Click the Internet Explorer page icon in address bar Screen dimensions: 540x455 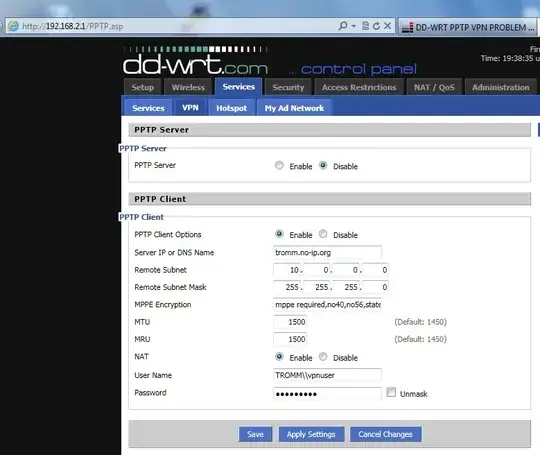(13, 26)
